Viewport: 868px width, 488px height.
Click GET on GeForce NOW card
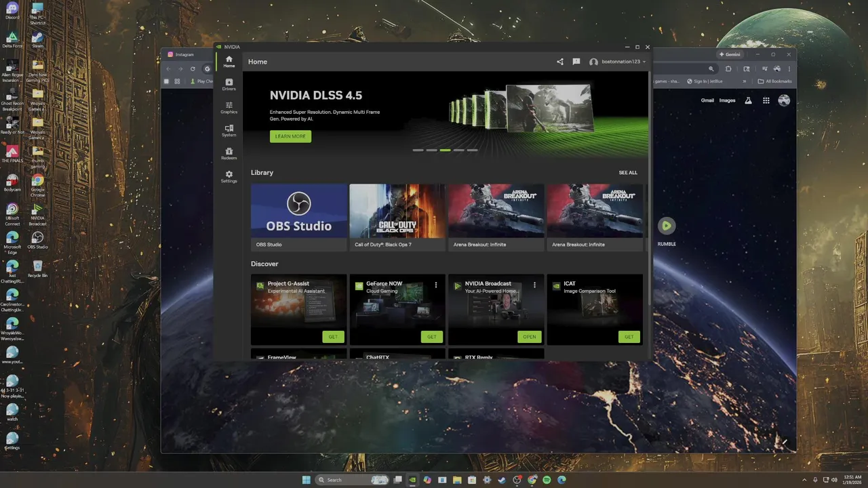pos(431,337)
